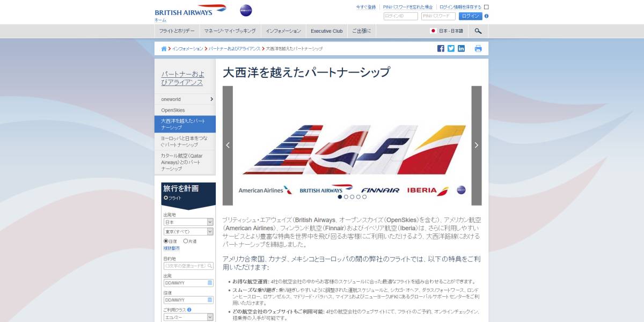
Task: Click the login help info icon
Action: coord(486,16)
